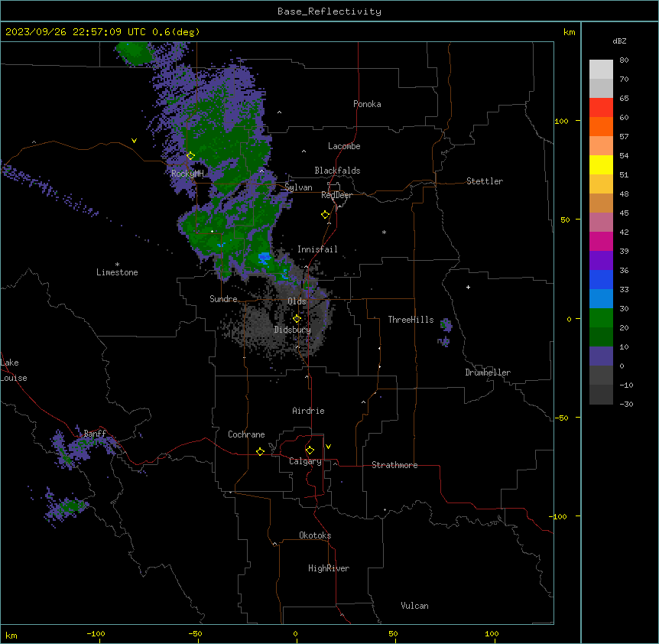Click the 50 tick on the bottom axis
Viewport: 659px width, 644px height.
(393, 633)
